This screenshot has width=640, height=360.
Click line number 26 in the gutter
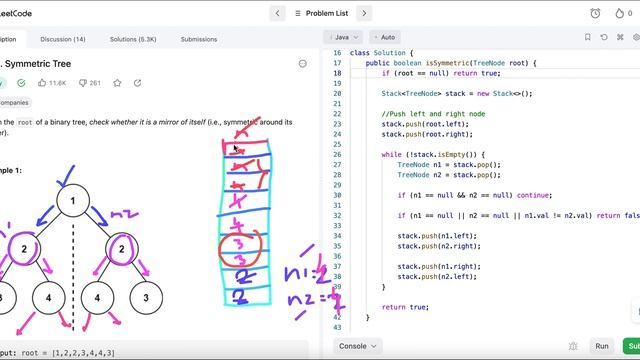337,155
